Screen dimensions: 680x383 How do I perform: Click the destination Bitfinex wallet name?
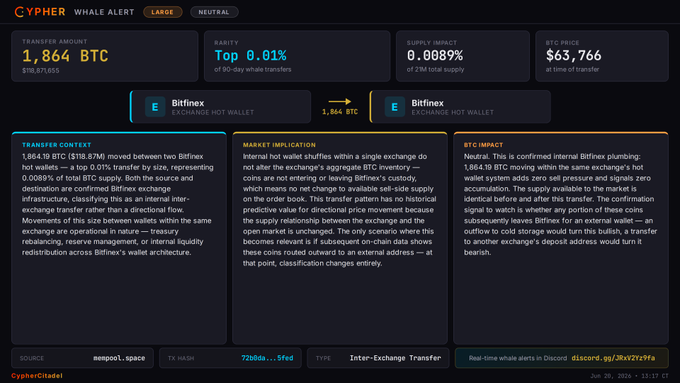[x=428, y=103]
